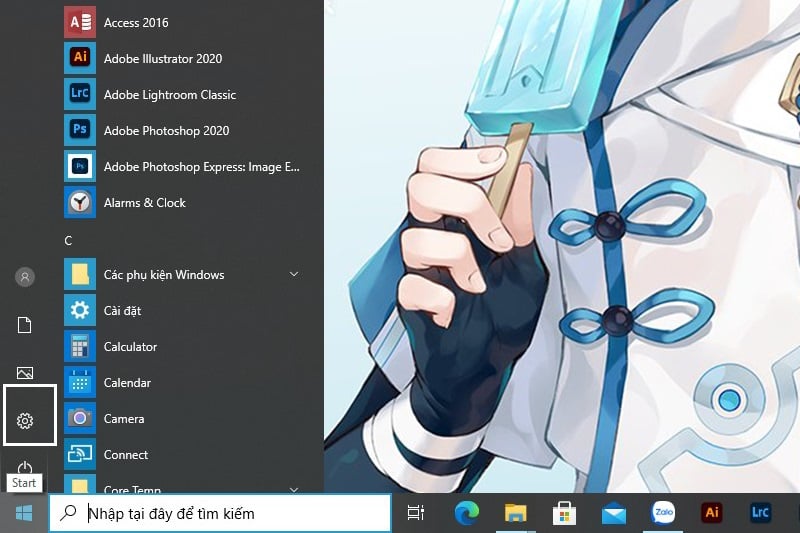
Task: Select 'Access 2016' text label
Action: [136, 22]
